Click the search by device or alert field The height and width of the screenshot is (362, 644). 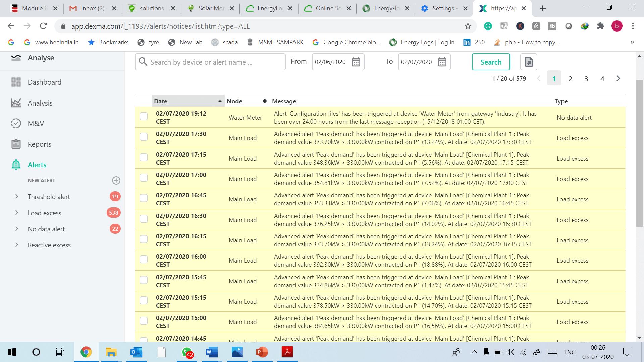[215, 62]
